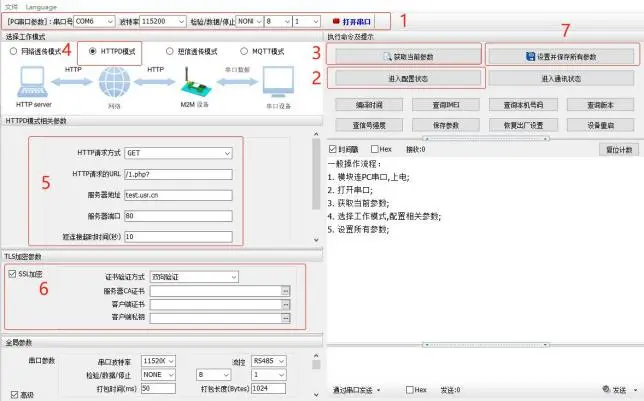Click the 服务器地址 input field
Viewport: 644px width, 401px height.
tap(178, 195)
